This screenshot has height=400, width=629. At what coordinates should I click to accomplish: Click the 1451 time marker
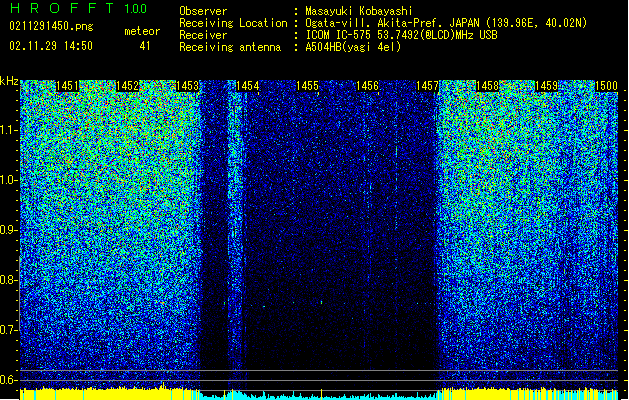(x=67, y=86)
